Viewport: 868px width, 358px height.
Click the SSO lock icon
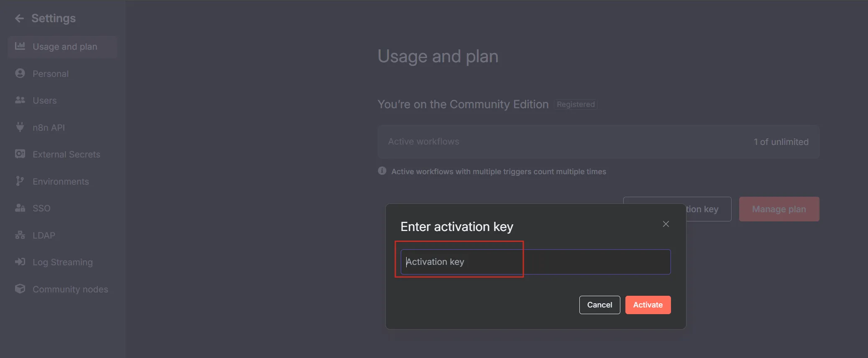pos(20,208)
